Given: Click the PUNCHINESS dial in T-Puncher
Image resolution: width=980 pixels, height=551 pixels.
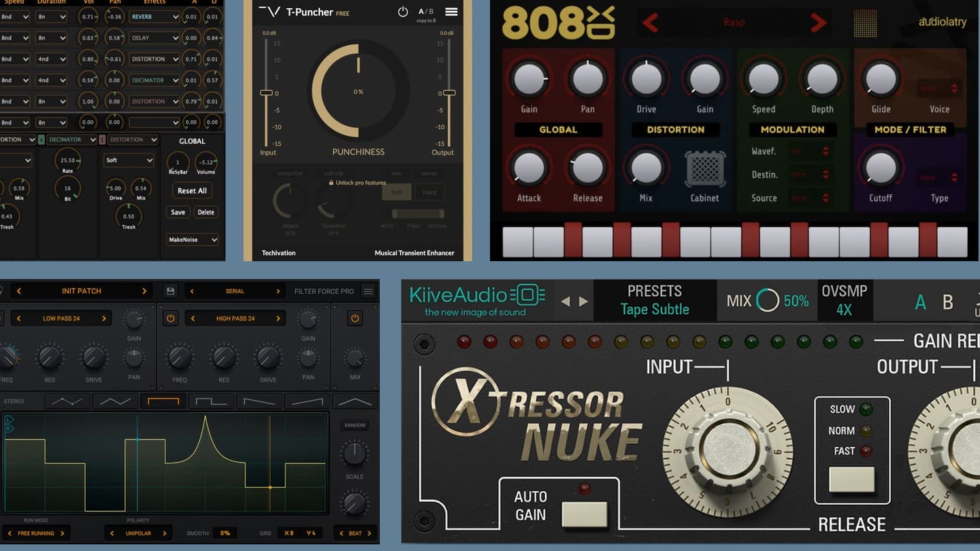Looking at the screenshot, I should pyautogui.click(x=359, y=91).
